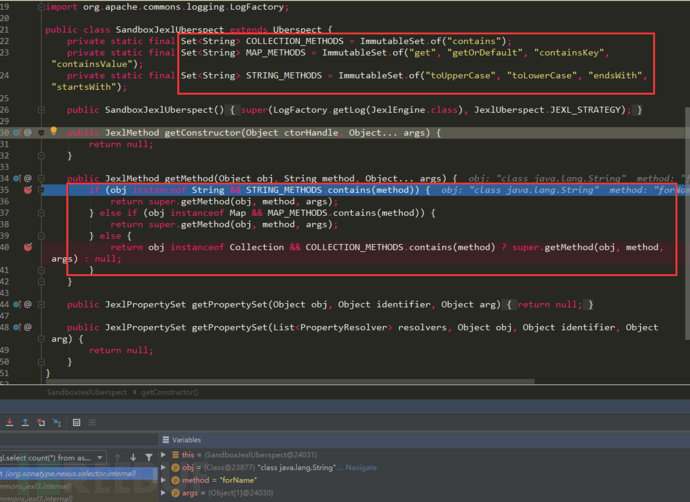Click the Navigate link beside obj
The width and height of the screenshot is (690, 502).
[x=361, y=467]
